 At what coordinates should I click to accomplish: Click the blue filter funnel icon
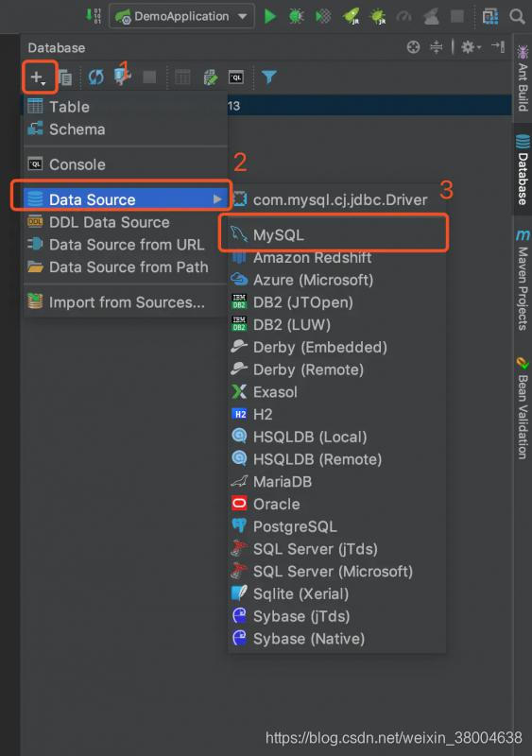(268, 77)
